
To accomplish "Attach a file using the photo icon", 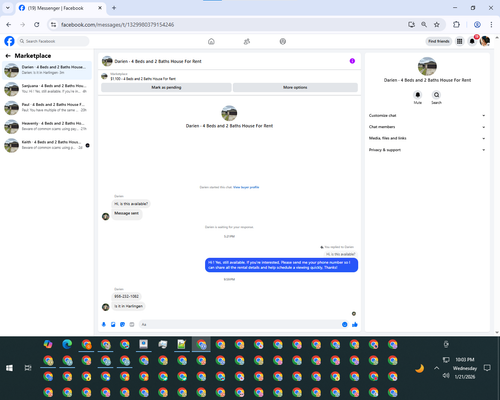I will pyautogui.click(x=113, y=324).
